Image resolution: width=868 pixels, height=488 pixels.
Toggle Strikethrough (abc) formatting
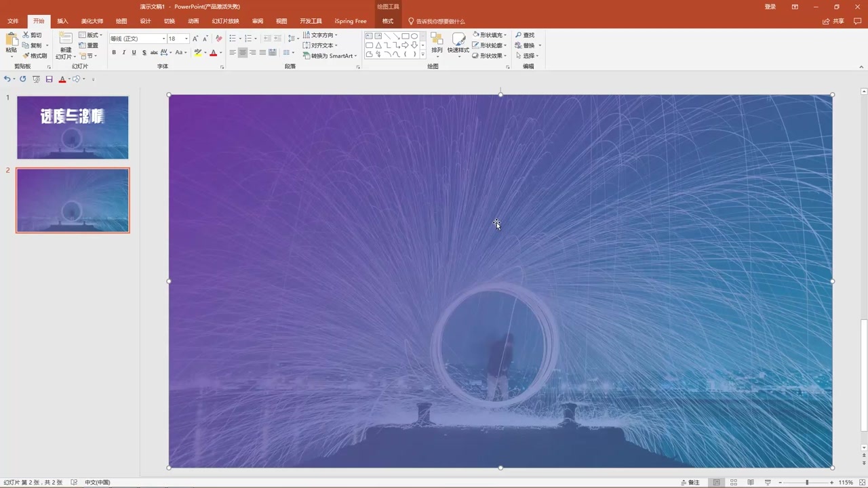[154, 52]
